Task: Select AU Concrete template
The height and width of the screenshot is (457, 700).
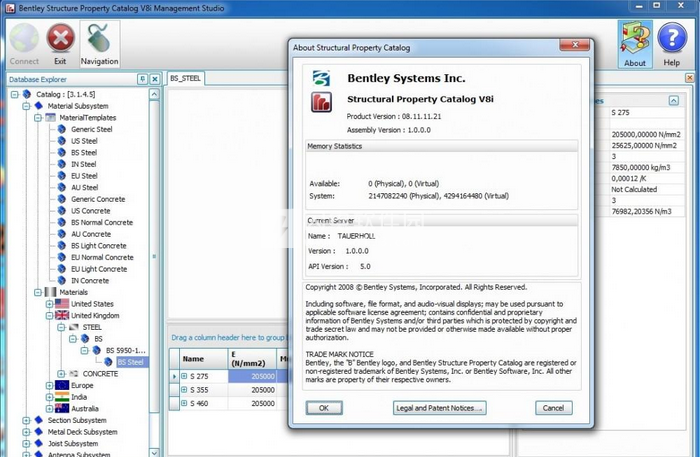Action: (x=91, y=234)
